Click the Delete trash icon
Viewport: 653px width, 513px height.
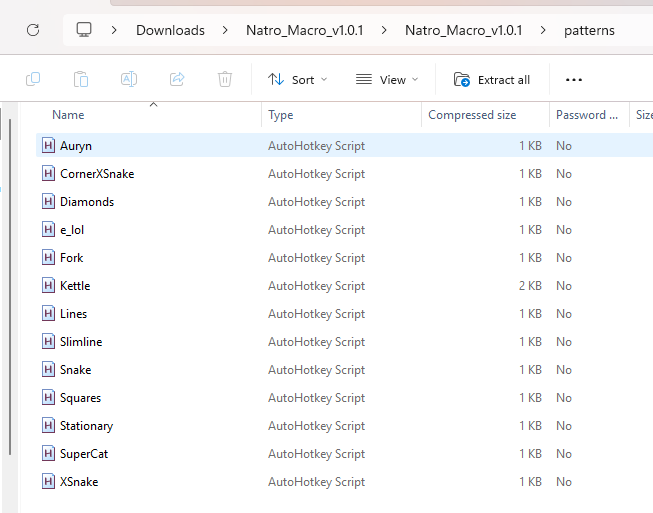point(225,79)
